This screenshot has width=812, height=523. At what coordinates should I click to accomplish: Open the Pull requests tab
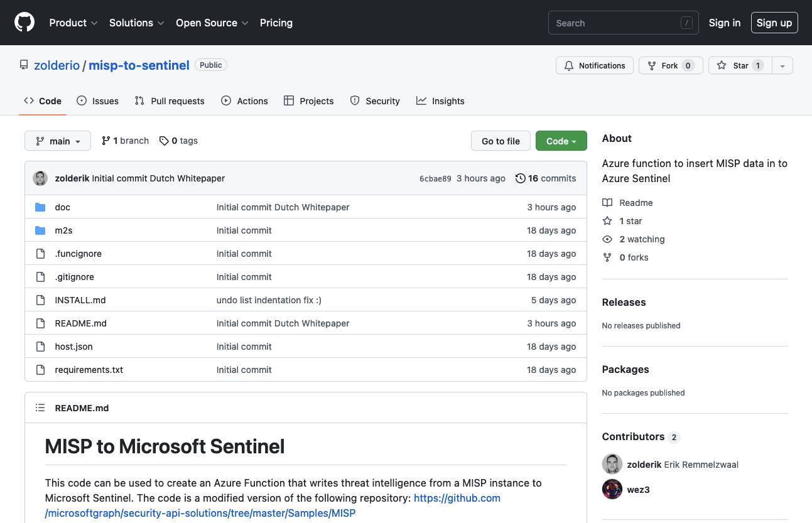(170, 101)
